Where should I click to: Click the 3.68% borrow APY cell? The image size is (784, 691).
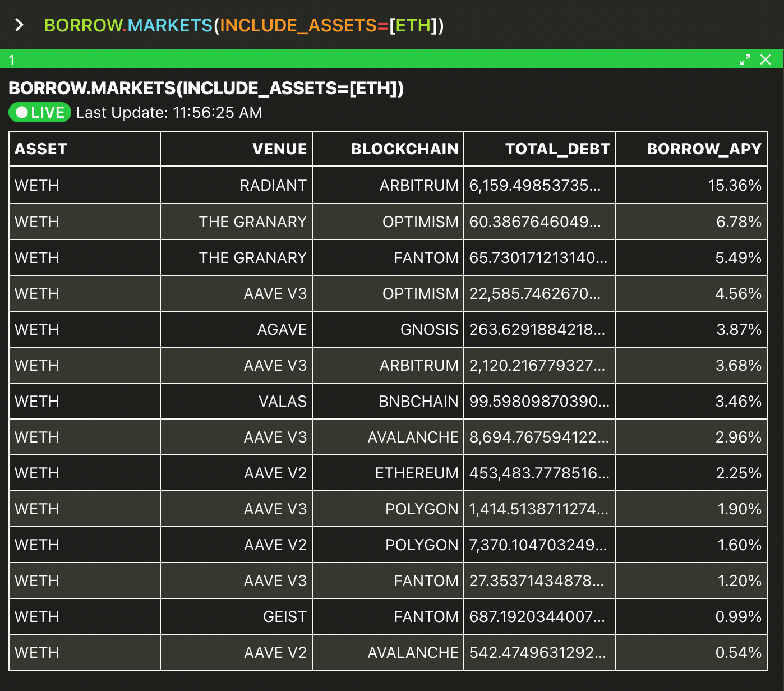pos(691,365)
